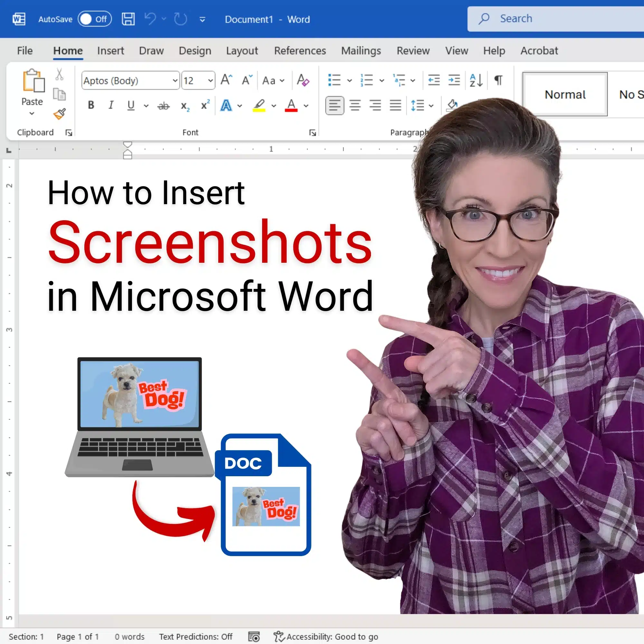Click the 0 words count
This screenshot has height=644, width=644.
[130, 637]
